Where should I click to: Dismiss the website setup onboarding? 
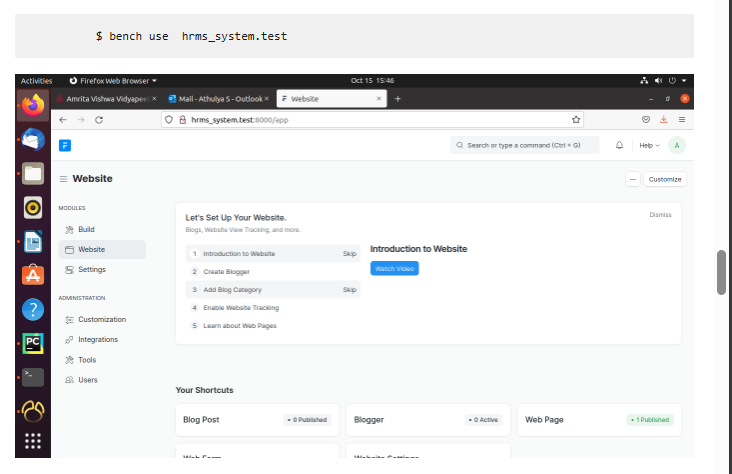660,214
